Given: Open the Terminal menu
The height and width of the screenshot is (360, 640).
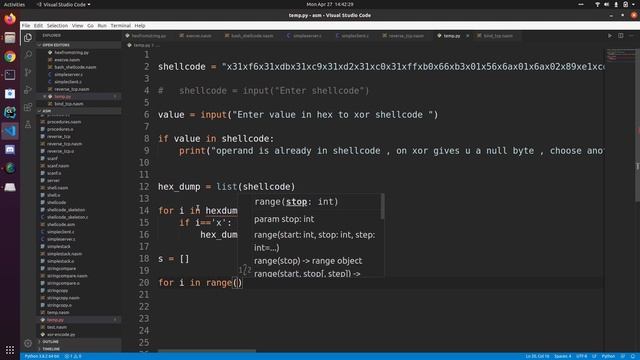Looking at the screenshot, I should coord(121,25).
